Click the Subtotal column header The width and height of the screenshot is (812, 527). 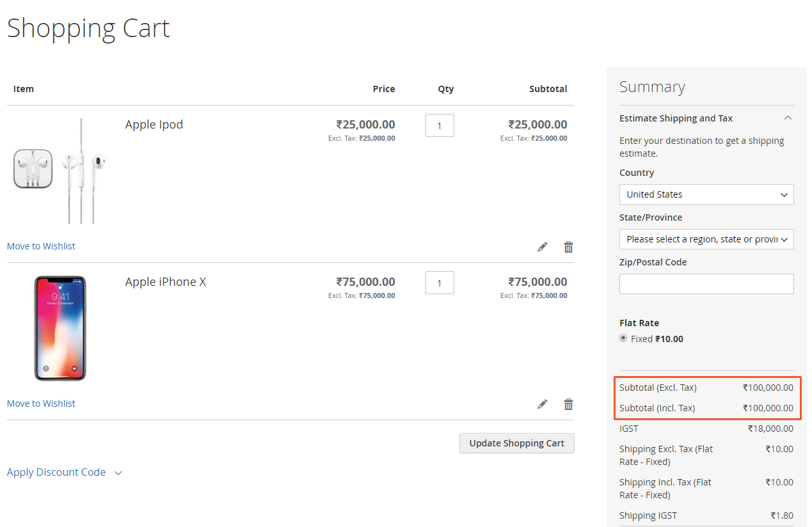pyautogui.click(x=548, y=89)
